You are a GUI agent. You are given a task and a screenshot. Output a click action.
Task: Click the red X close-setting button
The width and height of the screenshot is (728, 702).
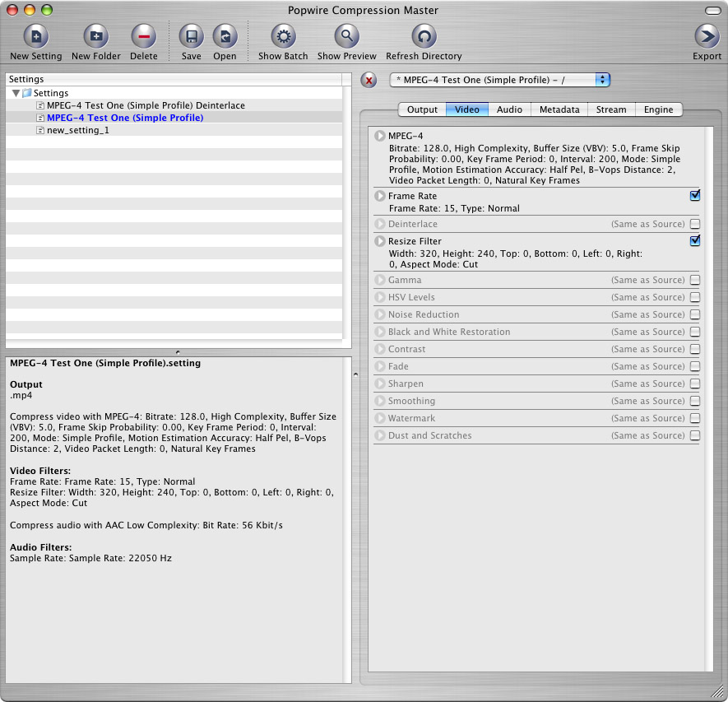(369, 80)
